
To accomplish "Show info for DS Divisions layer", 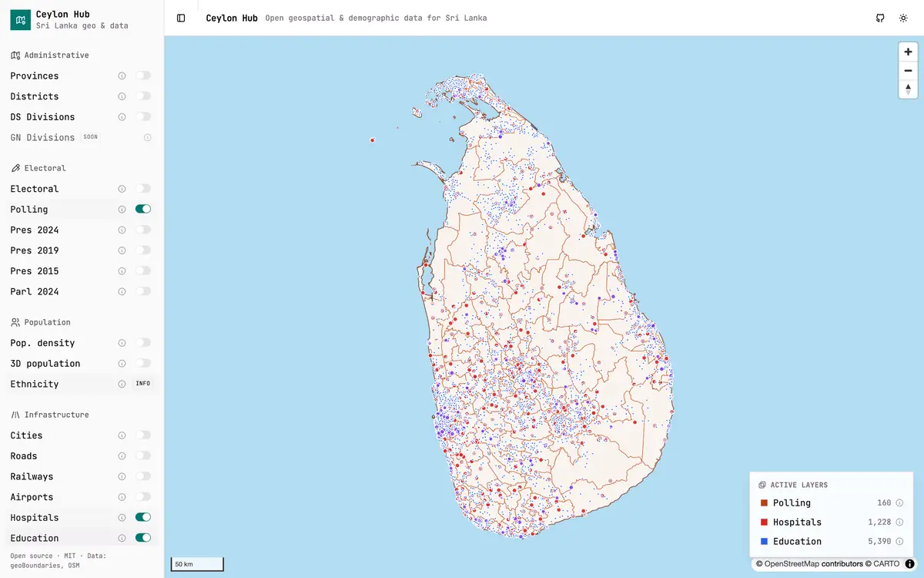I will (122, 117).
